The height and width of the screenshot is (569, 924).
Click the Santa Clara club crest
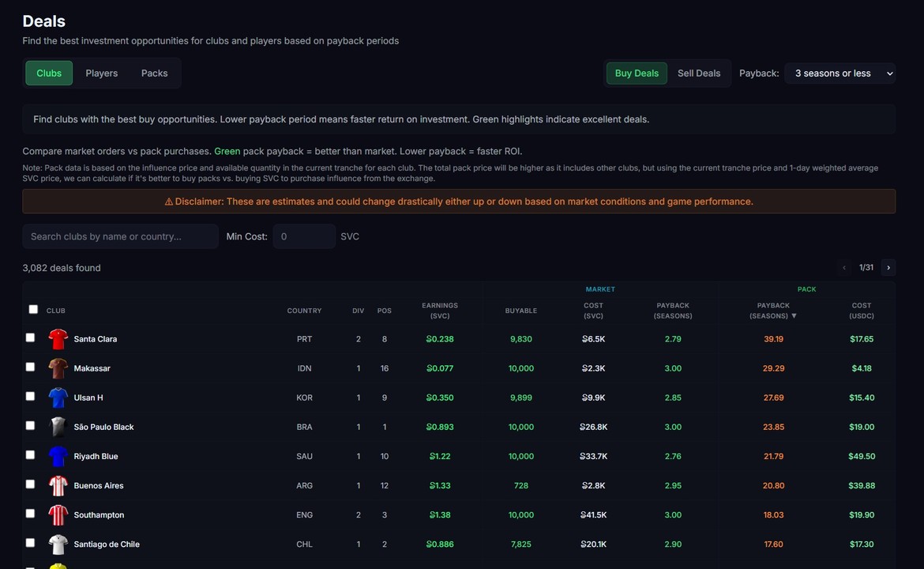point(58,338)
